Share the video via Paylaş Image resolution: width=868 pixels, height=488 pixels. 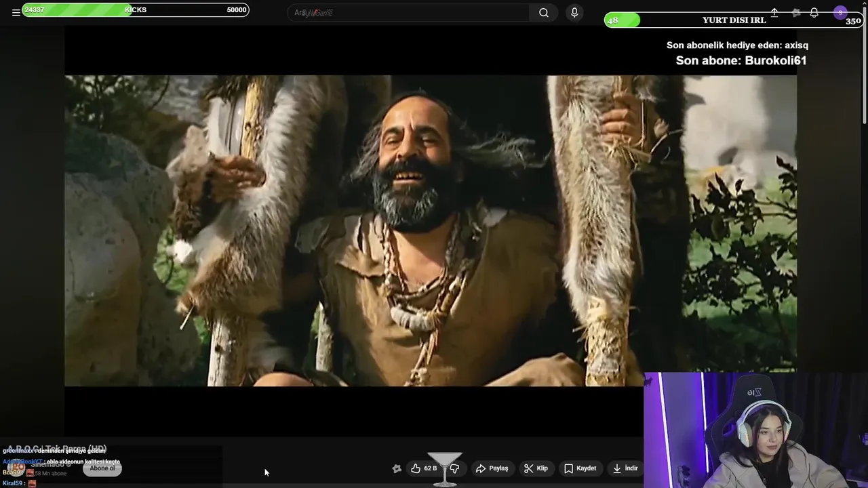coord(492,468)
